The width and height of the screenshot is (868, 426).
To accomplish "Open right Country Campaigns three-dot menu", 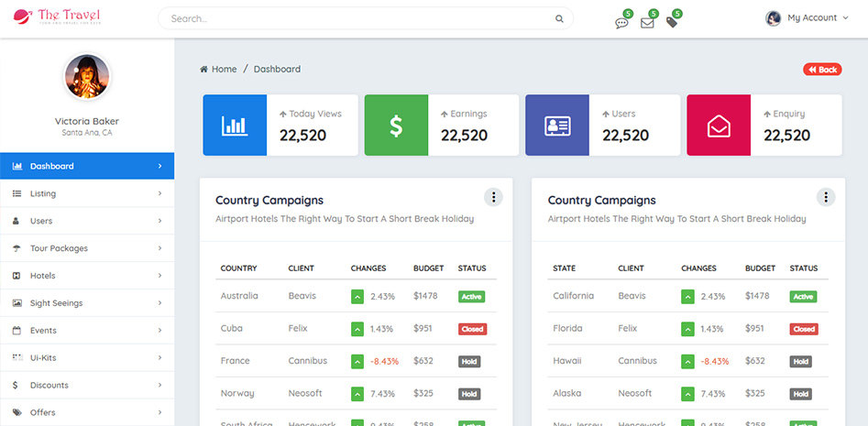I will [826, 197].
